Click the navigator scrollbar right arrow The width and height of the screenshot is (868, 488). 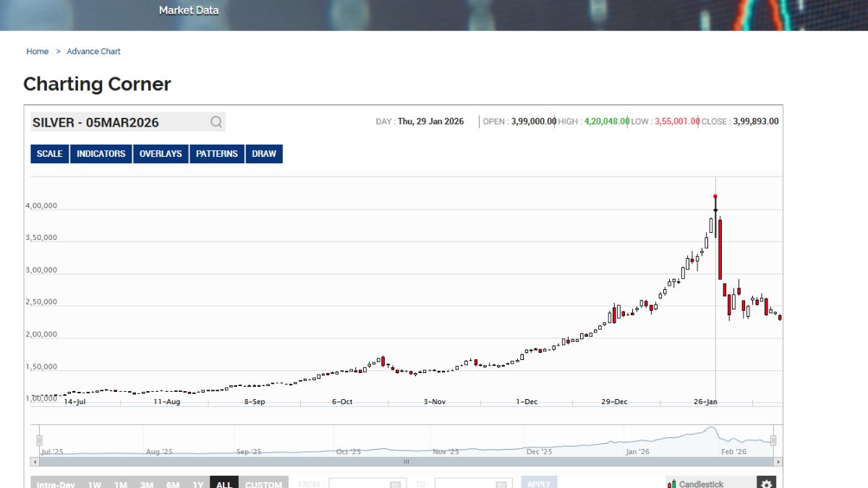[x=778, y=461]
